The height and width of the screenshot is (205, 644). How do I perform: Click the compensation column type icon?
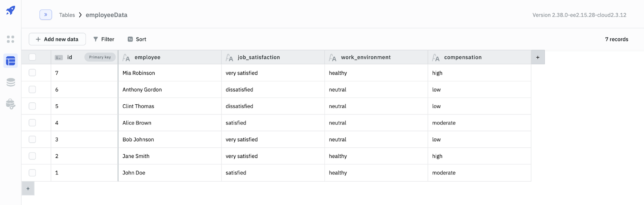(x=436, y=58)
